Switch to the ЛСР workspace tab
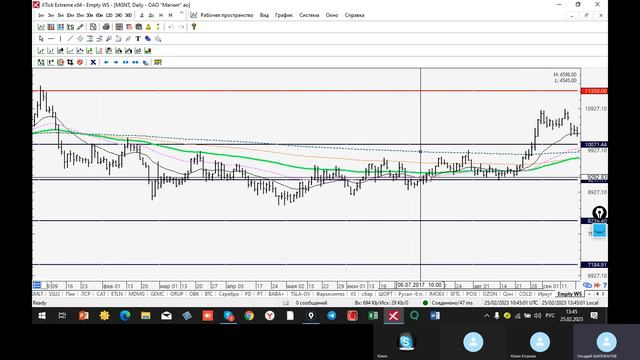The height and width of the screenshot is (360, 640). pos(85,294)
